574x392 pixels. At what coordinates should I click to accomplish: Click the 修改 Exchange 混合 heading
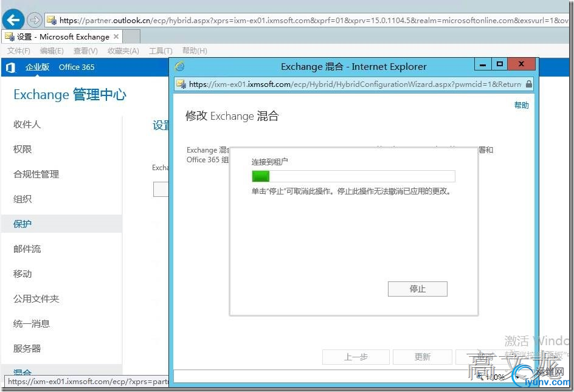tap(232, 116)
